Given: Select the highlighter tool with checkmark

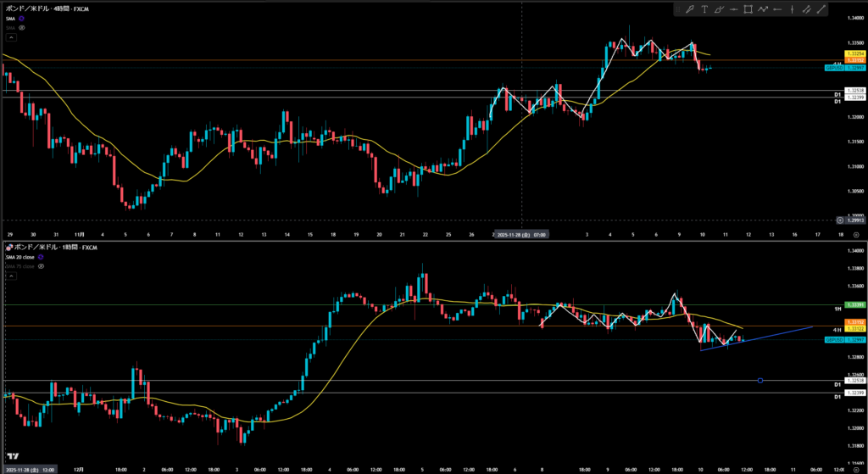Looking at the screenshot, I should [x=720, y=9].
